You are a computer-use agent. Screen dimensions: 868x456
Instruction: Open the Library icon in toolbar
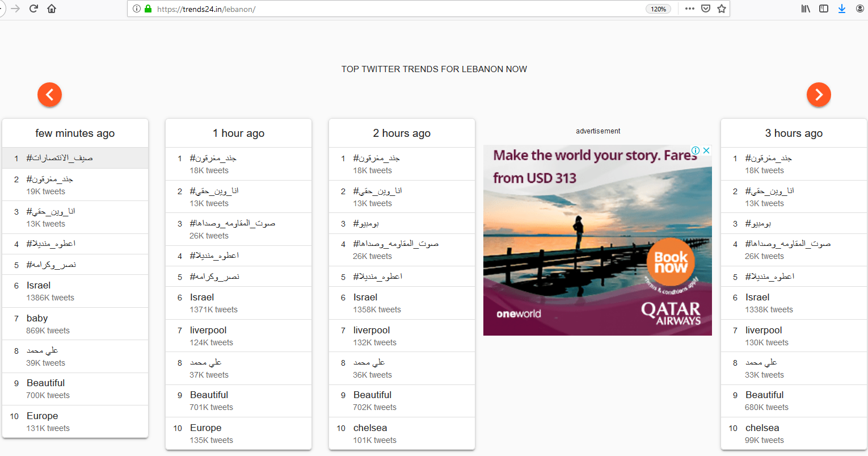[806, 9]
